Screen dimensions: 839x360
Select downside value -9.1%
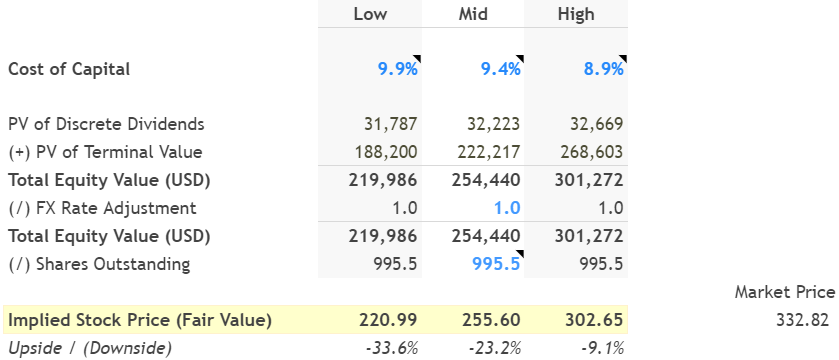tap(602, 348)
